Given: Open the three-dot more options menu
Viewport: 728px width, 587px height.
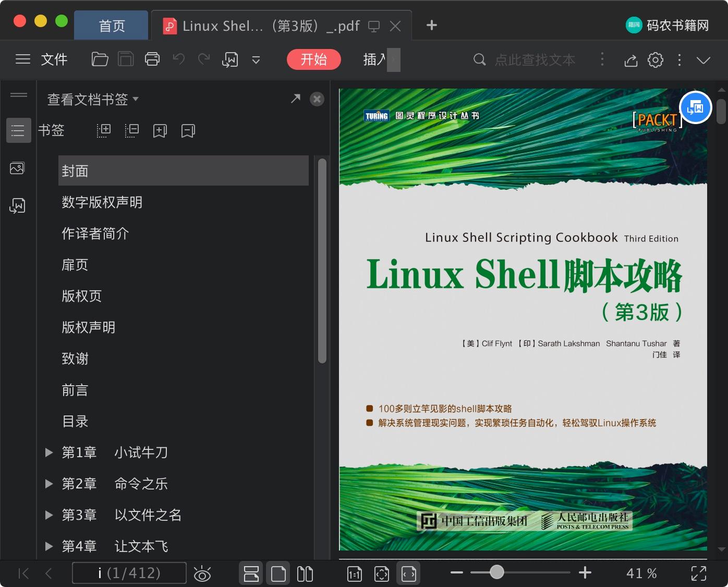Looking at the screenshot, I should [x=679, y=60].
